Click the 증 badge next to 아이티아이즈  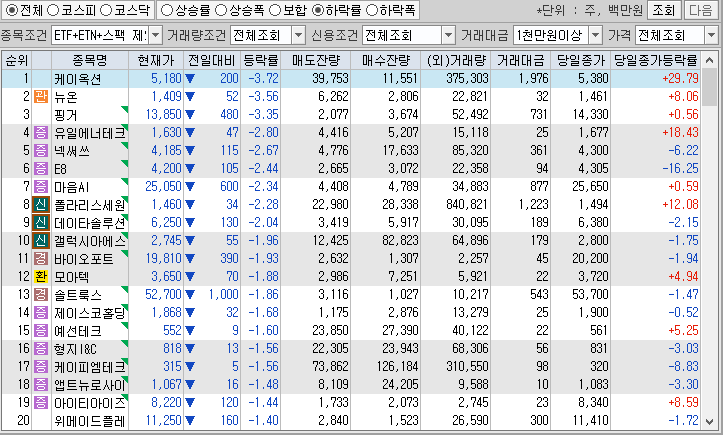click(41, 402)
